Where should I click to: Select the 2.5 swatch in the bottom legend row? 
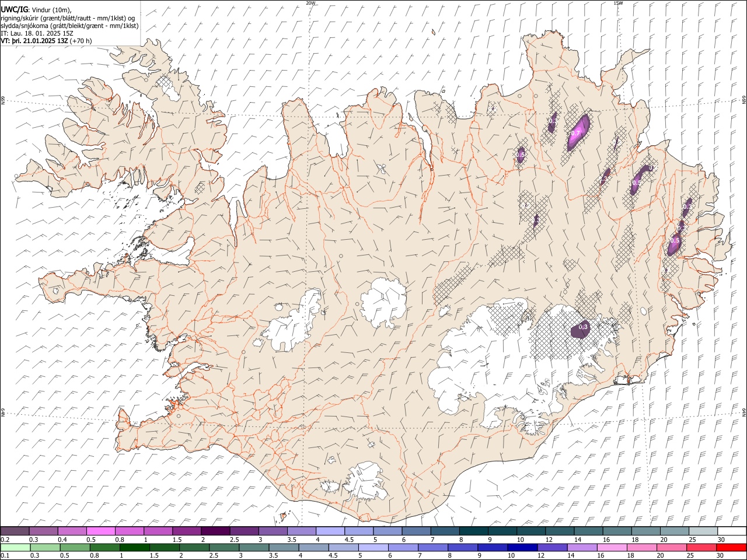224,547
